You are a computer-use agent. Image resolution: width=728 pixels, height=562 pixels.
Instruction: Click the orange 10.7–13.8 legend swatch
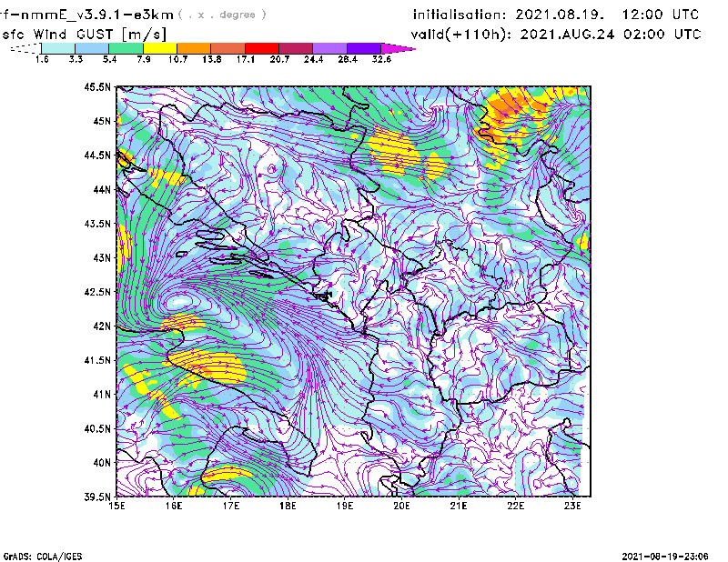194,48
